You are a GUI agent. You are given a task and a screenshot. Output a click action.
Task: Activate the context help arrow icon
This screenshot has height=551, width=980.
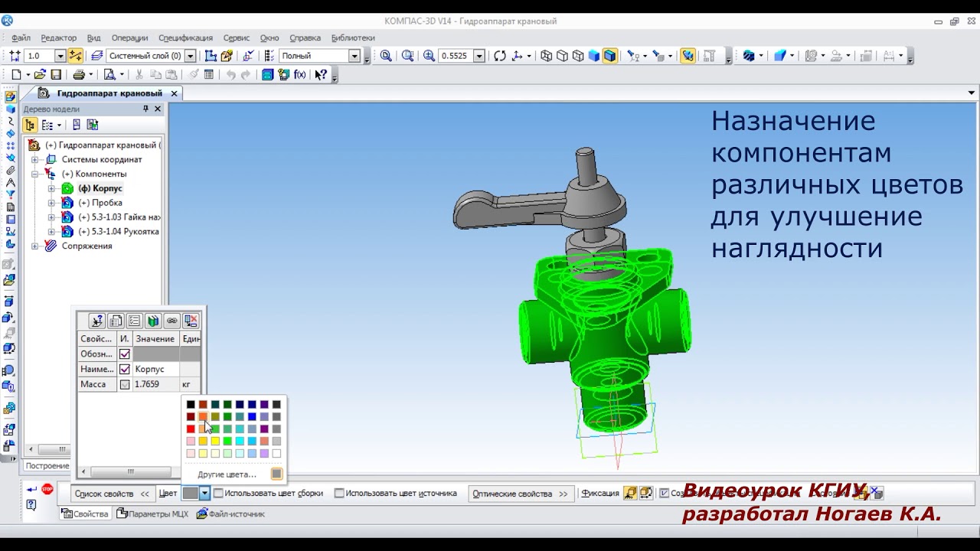pyautogui.click(x=321, y=75)
